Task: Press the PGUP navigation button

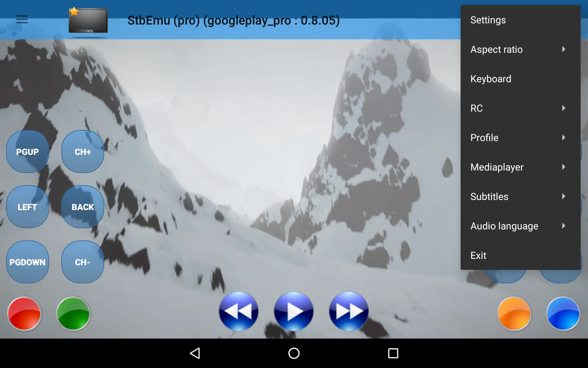Action: [x=28, y=152]
